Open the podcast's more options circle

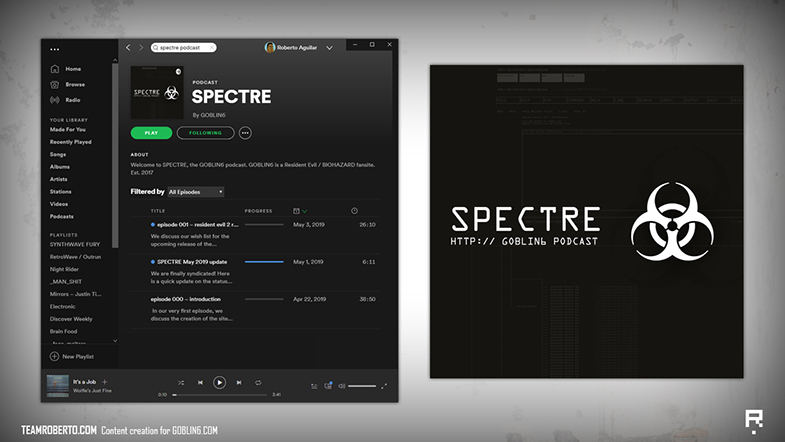[x=245, y=133]
